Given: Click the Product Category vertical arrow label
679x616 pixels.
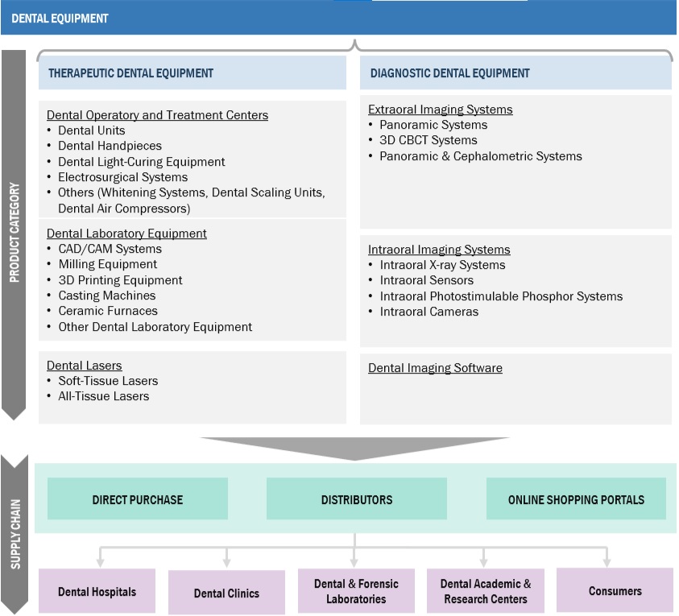Looking at the screenshot, I should point(14,234).
